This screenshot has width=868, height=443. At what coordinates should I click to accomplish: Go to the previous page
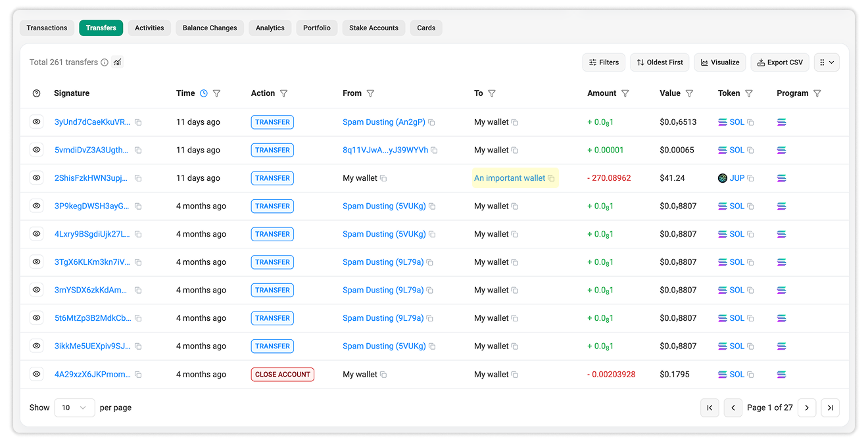(733, 408)
